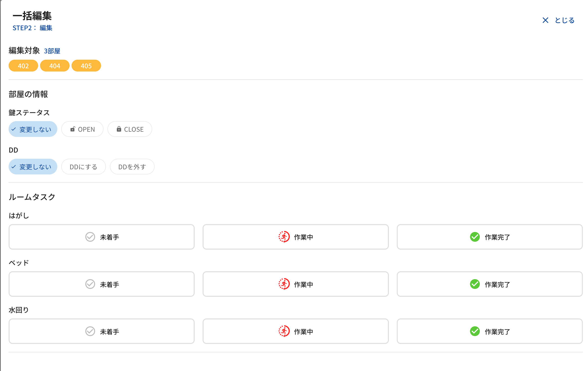Click the 3部屋 link next to 編集対象
Screen dimensions: 588x371
52,51
